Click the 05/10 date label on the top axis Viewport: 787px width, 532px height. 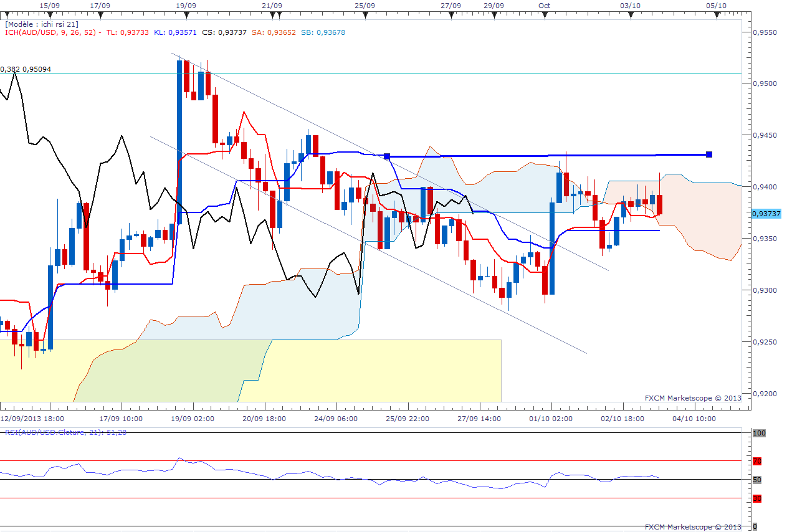pos(716,5)
